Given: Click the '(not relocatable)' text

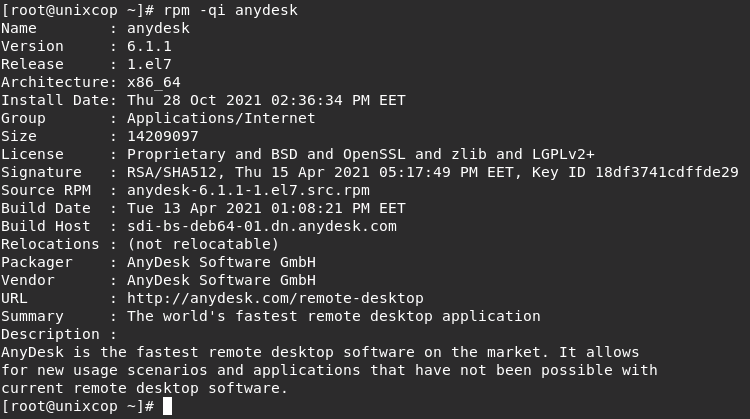Looking at the screenshot, I should pyautogui.click(x=203, y=244).
